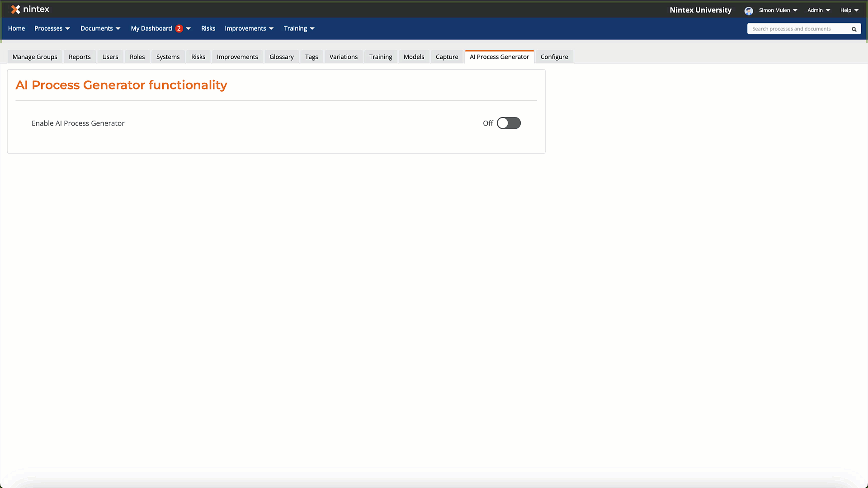Select the AI Process Generator tab
868x488 pixels.
pyautogui.click(x=499, y=57)
